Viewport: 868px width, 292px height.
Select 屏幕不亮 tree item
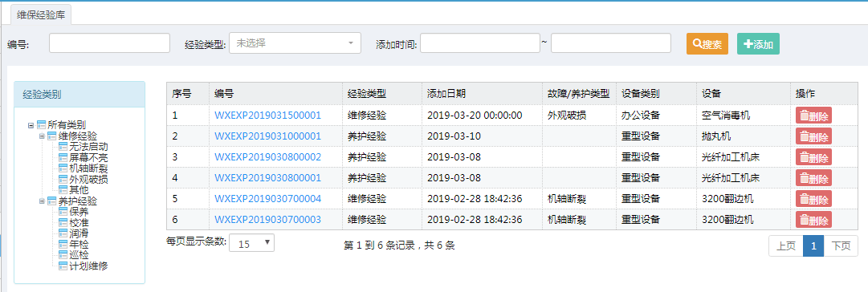click(x=88, y=157)
